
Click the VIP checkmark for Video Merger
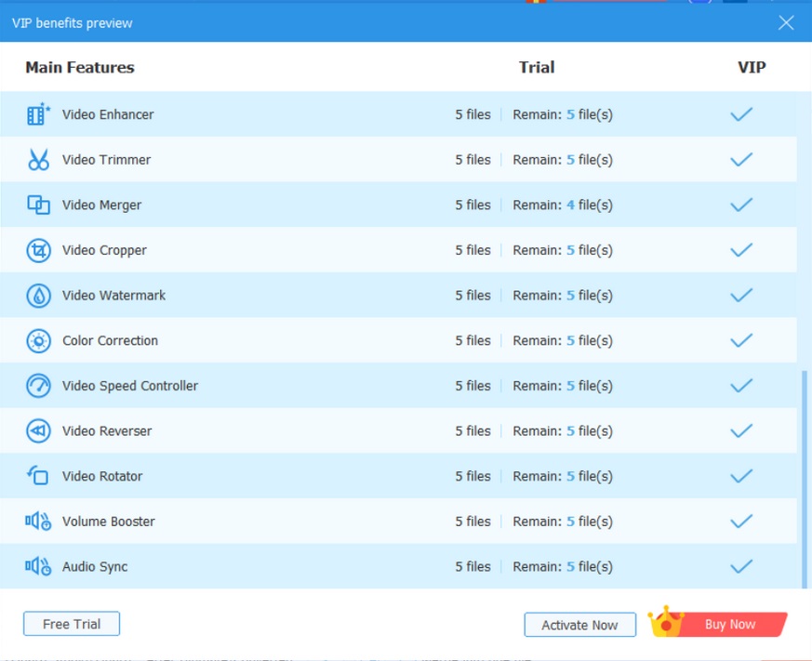pos(741,205)
